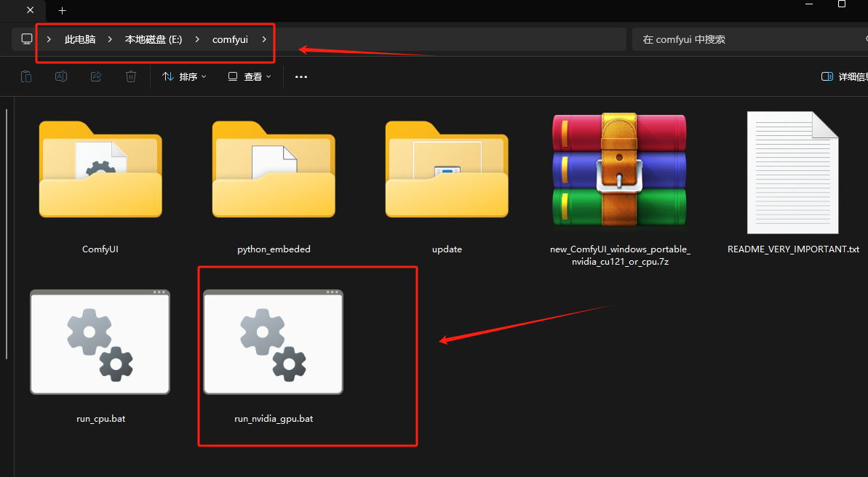Open the 查看 (View) dropdown
This screenshot has height=477, width=868.
(x=250, y=76)
